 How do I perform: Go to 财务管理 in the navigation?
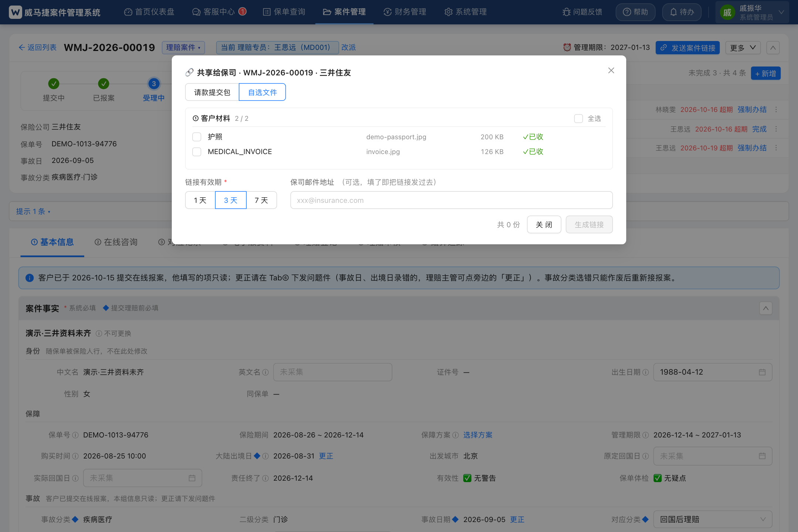[x=405, y=12]
